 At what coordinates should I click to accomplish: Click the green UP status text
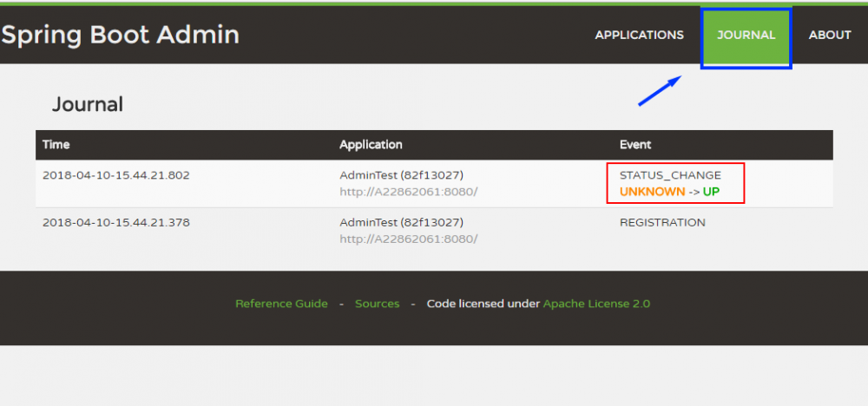pyautogui.click(x=712, y=192)
